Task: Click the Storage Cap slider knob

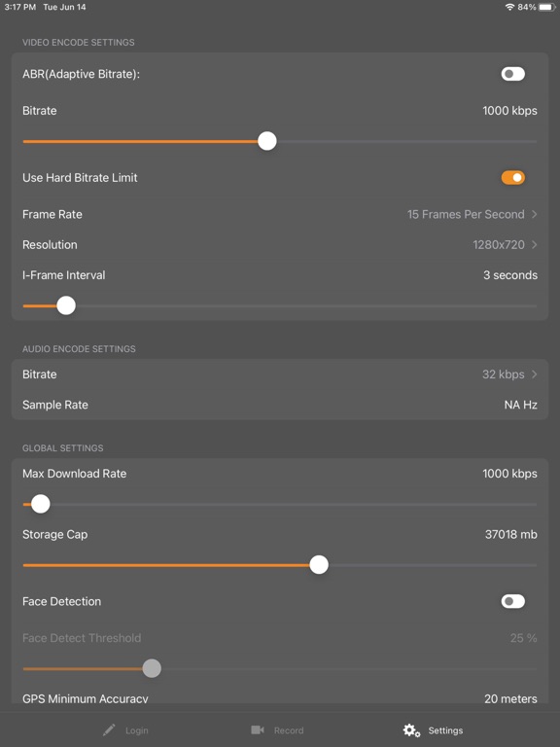Action: click(319, 564)
